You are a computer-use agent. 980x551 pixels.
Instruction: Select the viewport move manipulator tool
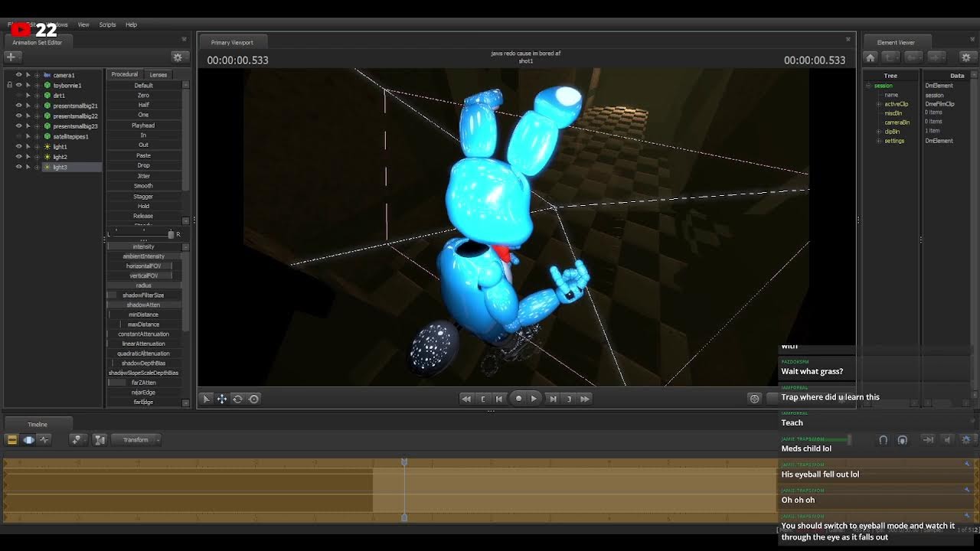(x=222, y=399)
